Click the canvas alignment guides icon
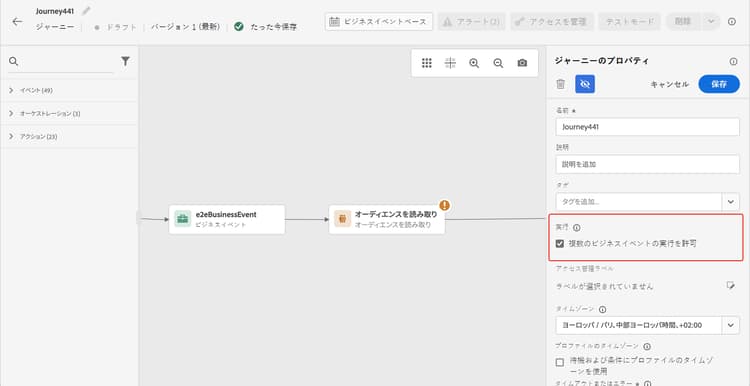 [450, 63]
